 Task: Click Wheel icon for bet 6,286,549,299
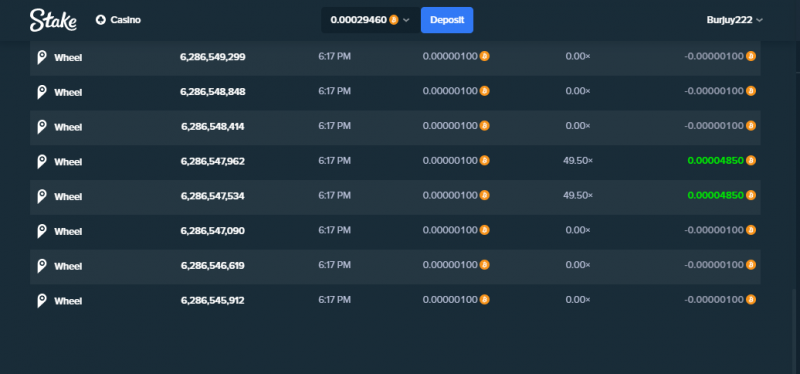42,57
